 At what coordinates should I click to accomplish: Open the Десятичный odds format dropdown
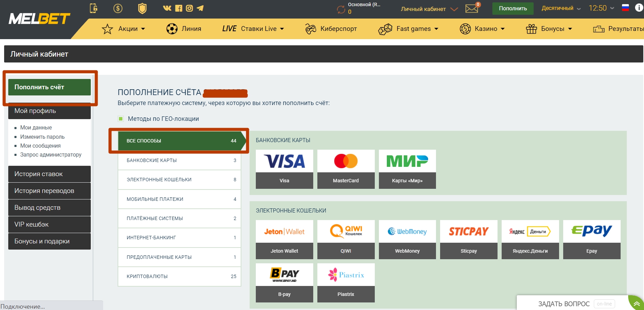point(561,8)
